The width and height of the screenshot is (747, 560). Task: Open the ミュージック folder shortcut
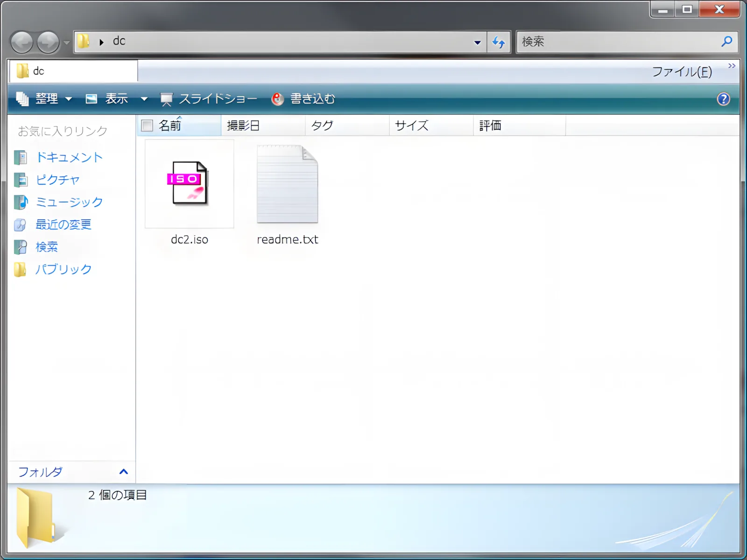pyautogui.click(x=69, y=202)
